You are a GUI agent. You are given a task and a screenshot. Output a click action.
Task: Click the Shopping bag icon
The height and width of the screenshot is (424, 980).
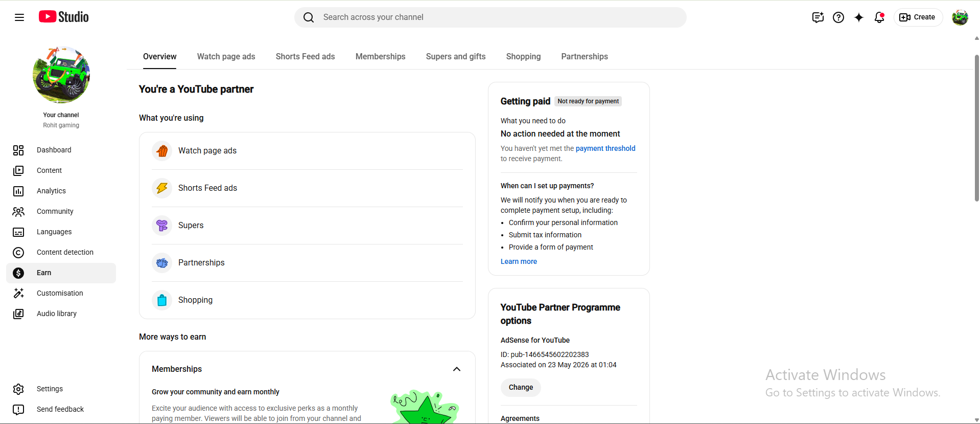(x=162, y=300)
